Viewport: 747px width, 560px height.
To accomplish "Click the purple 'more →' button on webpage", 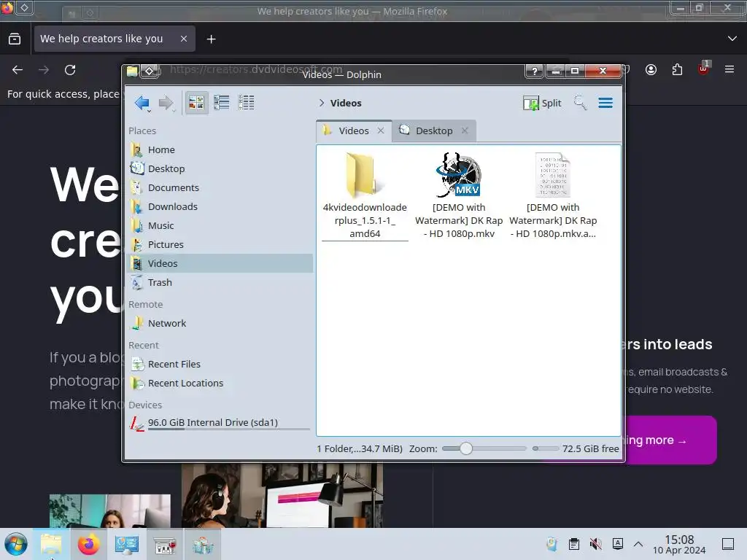I will click(x=671, y=440).
